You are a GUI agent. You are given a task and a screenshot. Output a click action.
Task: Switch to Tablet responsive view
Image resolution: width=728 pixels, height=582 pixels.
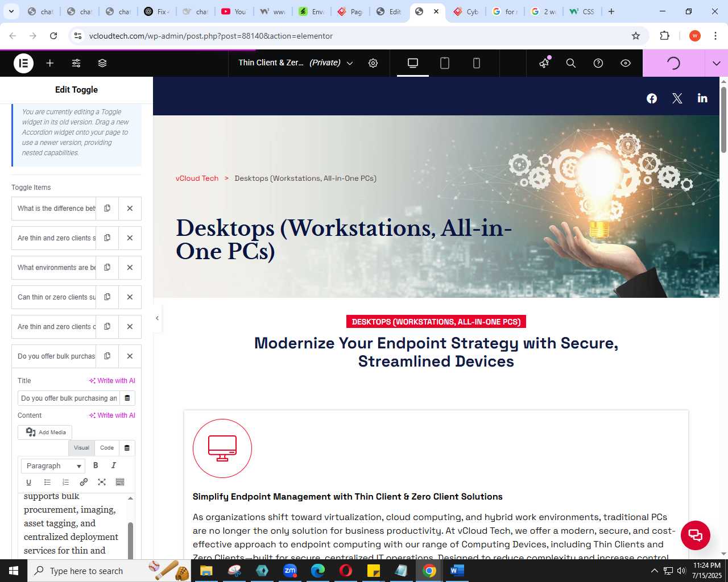coord(445,63)
